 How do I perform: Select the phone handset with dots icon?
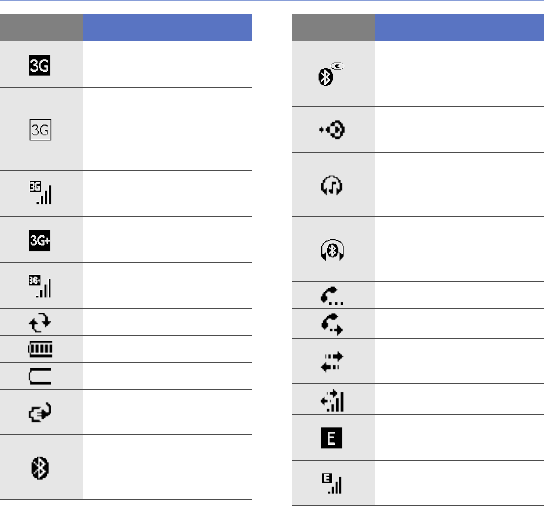(x=332, y=296)
